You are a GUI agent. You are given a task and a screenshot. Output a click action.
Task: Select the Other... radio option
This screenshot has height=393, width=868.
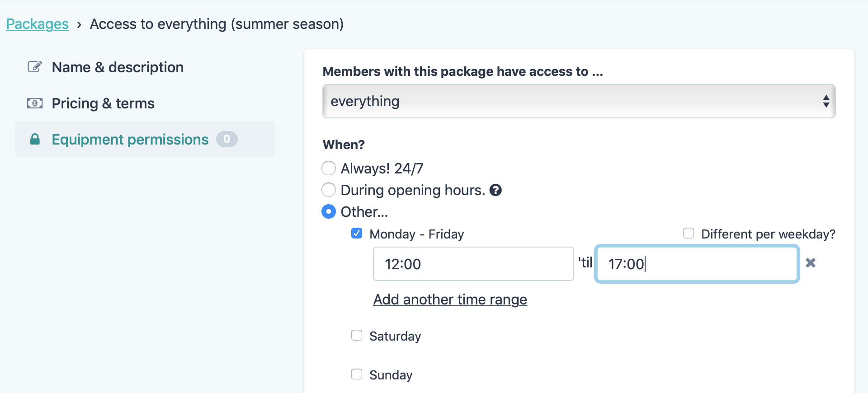[x=329, y=211]
